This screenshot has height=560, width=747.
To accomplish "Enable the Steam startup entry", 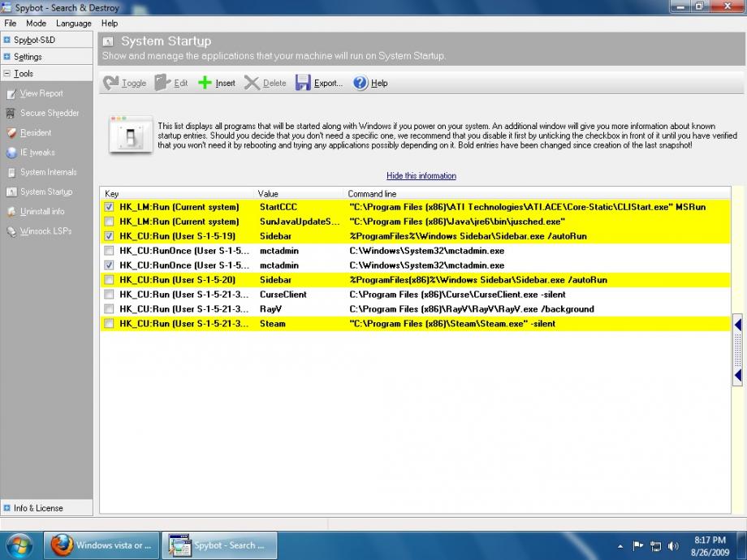I will (x=109, y=323).
